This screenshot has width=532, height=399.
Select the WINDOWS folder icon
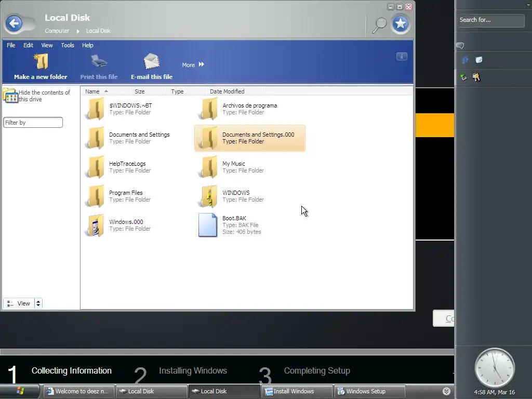(x=209, y=196)
